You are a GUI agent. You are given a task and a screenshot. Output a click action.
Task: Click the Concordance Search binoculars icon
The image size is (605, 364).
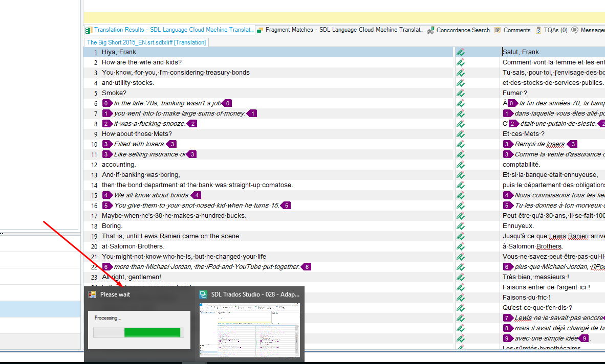point(430,30)
